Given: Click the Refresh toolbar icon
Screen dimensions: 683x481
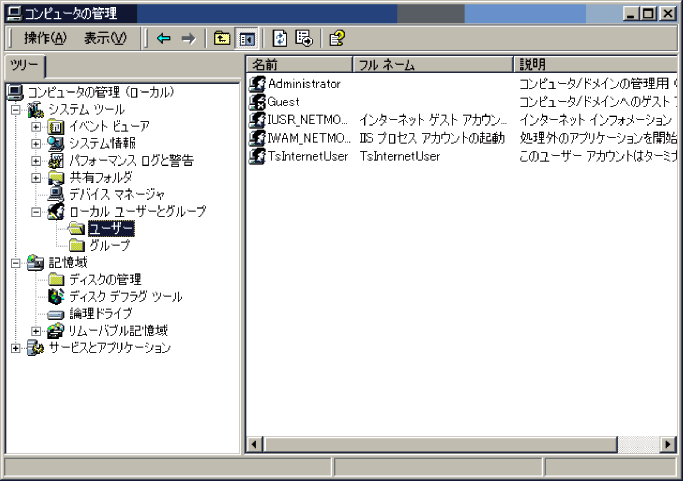Looking at the screenshot, I should pos(280,38).
